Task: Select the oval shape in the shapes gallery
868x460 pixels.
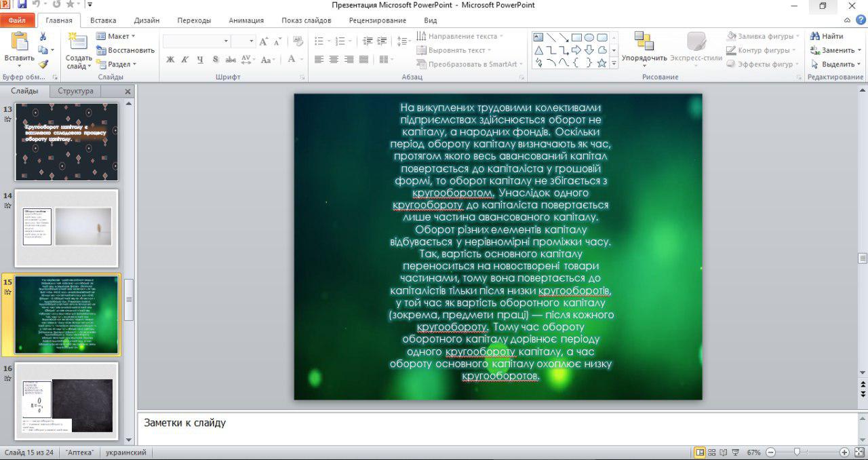Action: tap(589, 37)
